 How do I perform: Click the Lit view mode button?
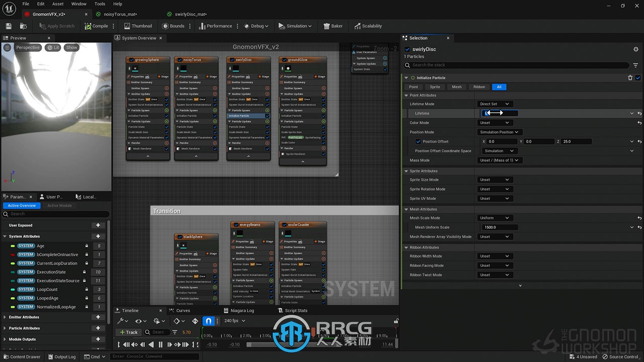[53, 48]
